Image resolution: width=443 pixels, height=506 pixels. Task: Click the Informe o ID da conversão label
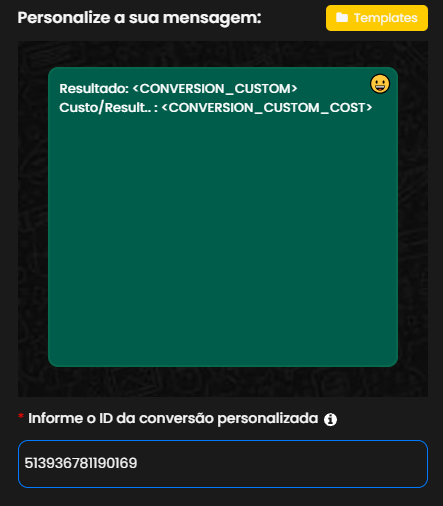tap(173, 419)
